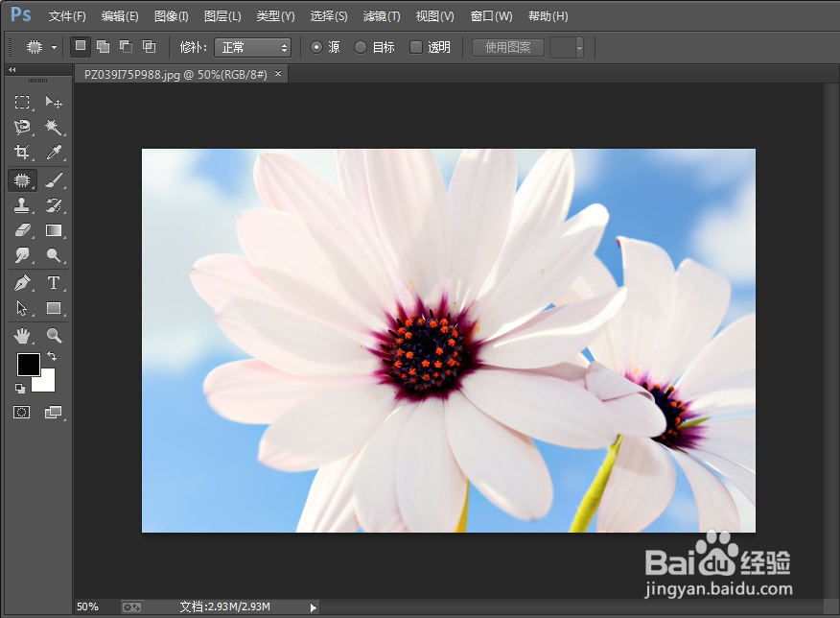The image size is (840, 618).
Task: Select the Hand tool
Action: (22, 336)
